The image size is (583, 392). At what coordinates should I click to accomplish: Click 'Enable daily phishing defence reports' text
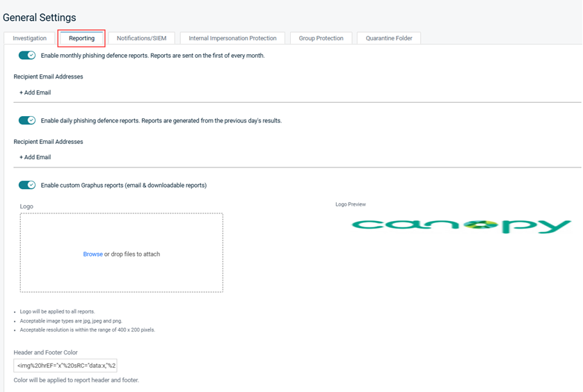(x=161, y=121)
